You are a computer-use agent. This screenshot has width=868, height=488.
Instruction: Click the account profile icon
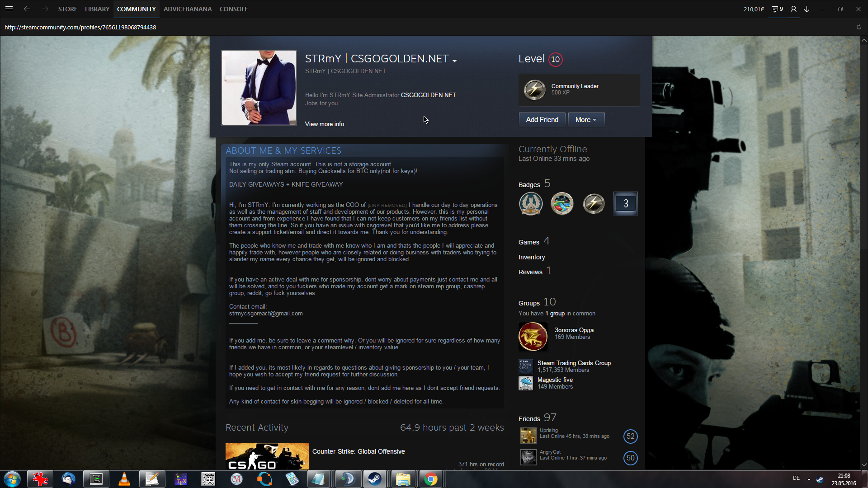793,9
